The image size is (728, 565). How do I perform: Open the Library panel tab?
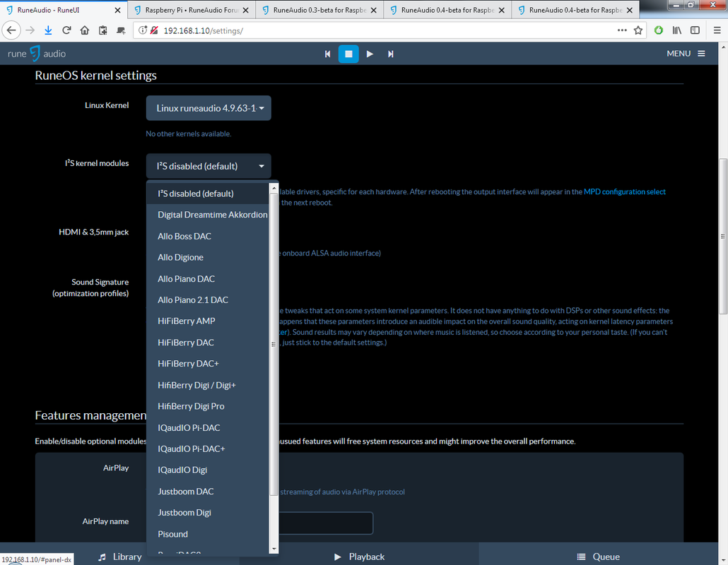(119, 557)
